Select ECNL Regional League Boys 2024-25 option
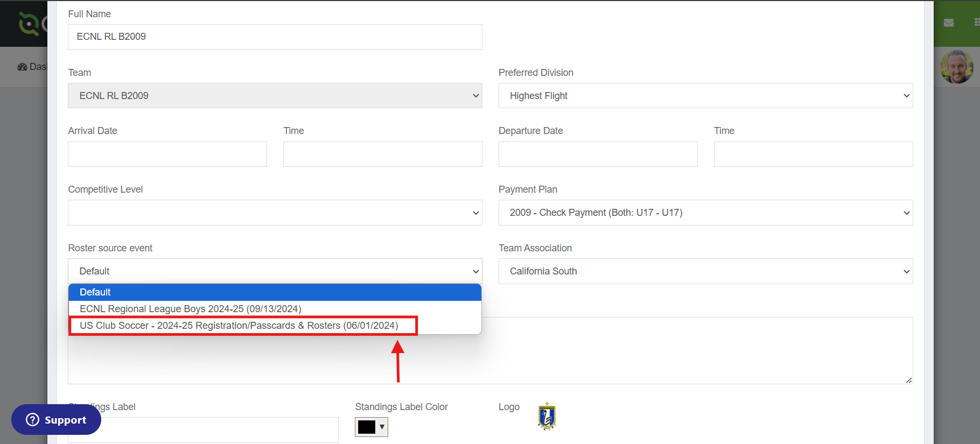This screenshot has width=980, height=444. coord(275,309)
